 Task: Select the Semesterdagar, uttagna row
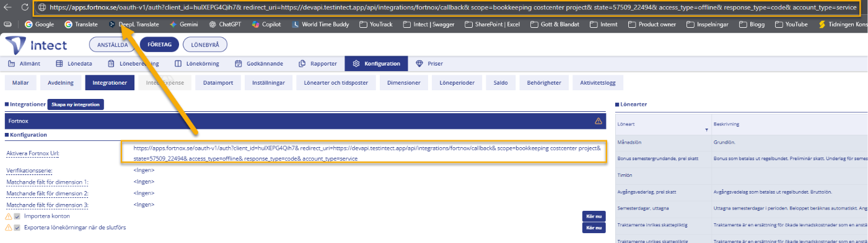(x=741, y=208)
